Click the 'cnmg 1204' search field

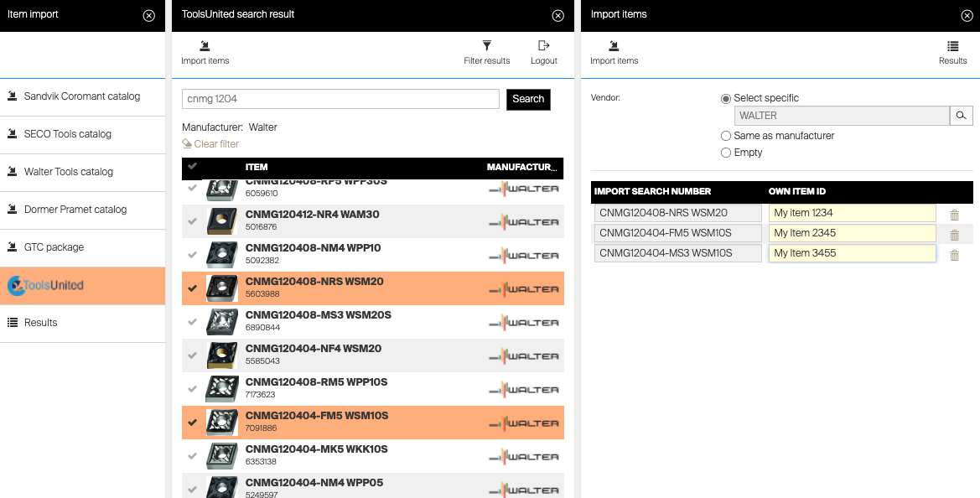(x=340, y=99)
